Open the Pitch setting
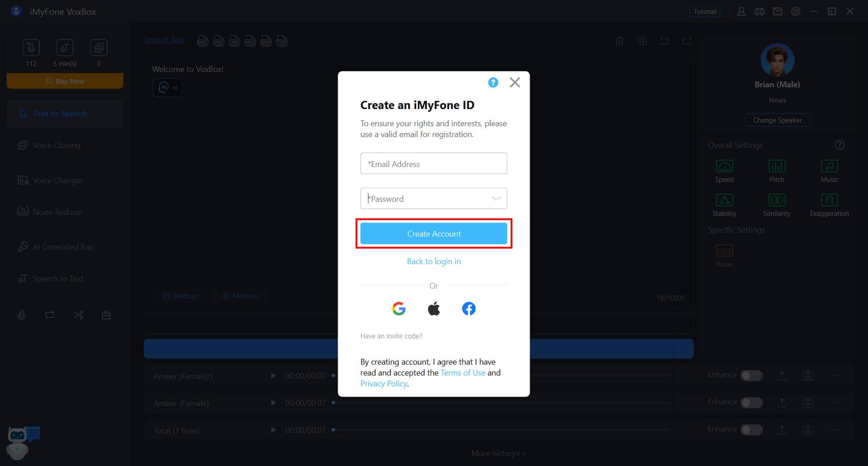The image size is (868, 466). click(777, 171)
